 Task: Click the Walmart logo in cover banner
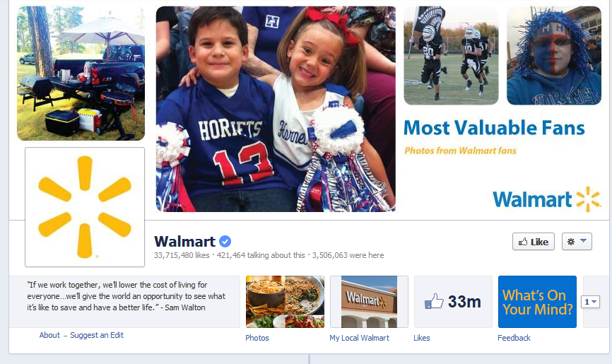[x=546, y=199]
